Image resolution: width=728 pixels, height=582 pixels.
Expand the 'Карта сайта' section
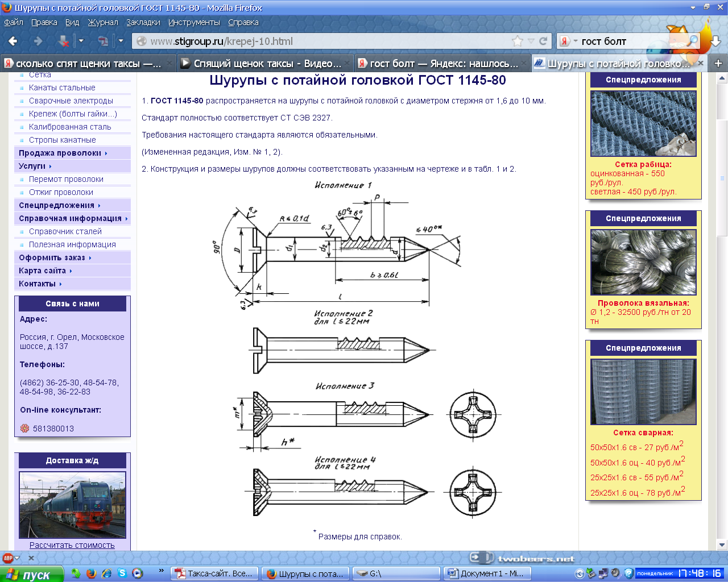coord(72,271)
